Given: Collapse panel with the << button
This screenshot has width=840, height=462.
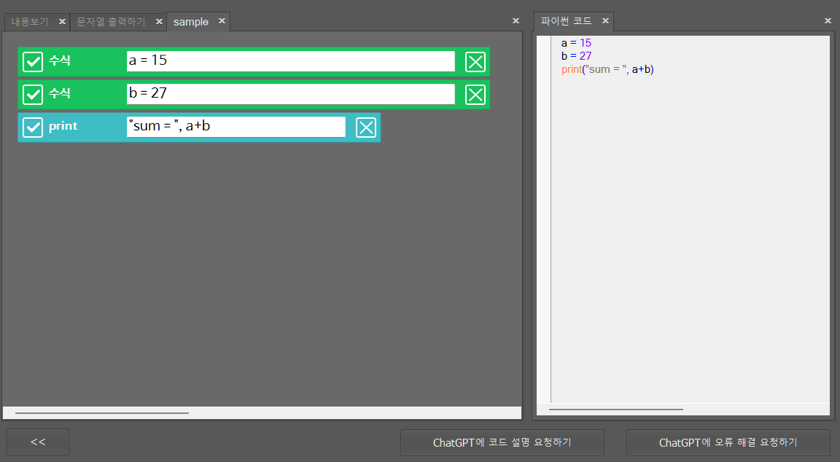Looking at the screenshot, I should tap(38, 442).
